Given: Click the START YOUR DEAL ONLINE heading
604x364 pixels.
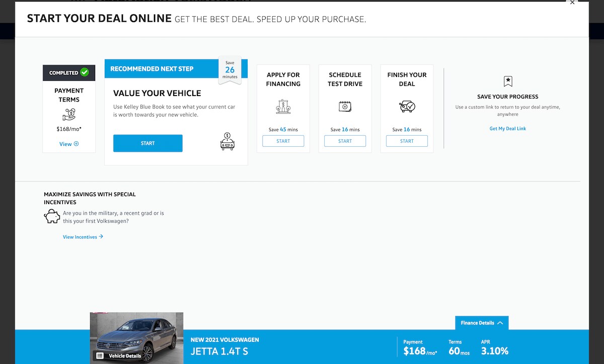Looking at the screenshot, I should [x=100, y=19].
